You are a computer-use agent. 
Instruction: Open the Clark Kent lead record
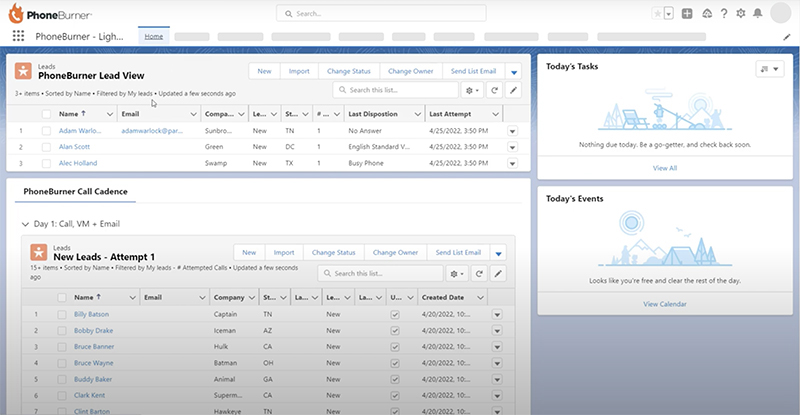(89, 395)
